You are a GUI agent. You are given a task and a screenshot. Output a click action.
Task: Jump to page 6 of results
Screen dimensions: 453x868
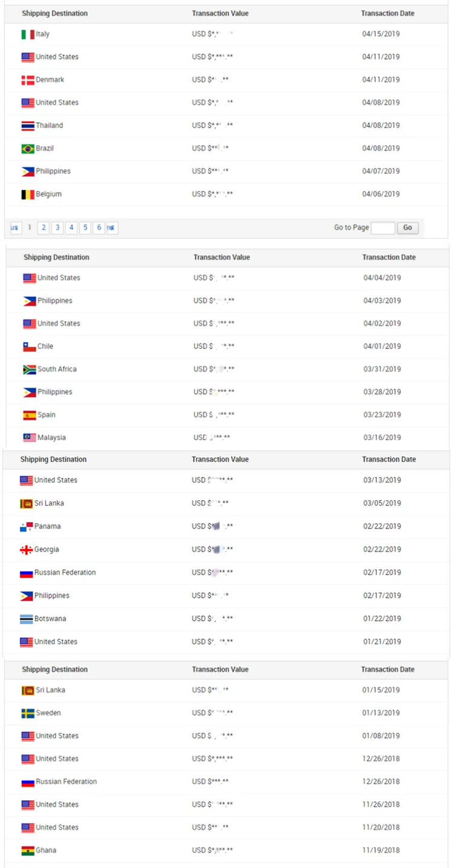click(x=99, y=228)
